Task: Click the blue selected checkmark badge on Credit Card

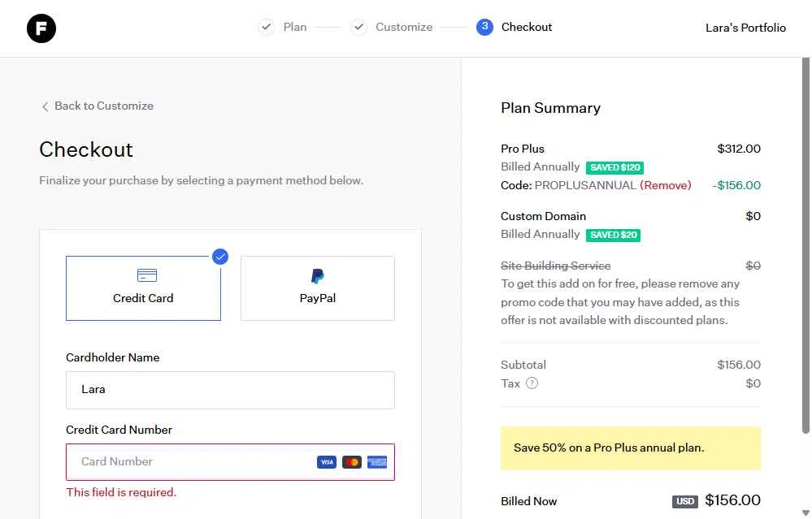Action: [220, 256]
